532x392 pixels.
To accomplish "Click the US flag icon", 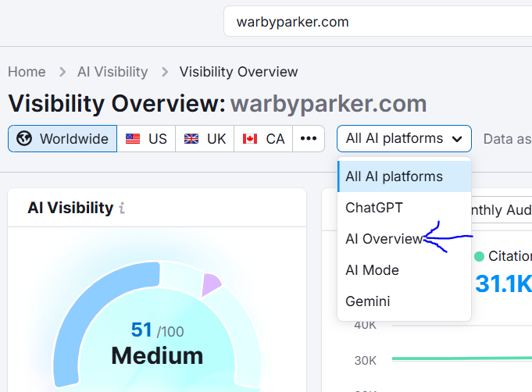I will tap(133, 139).
